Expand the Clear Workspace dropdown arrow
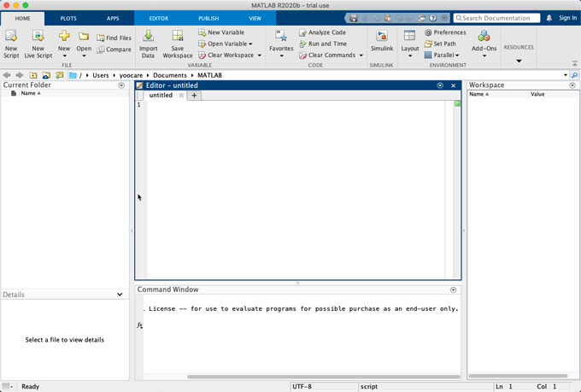The height and width of the screenshot is (392, 581). point(260,56)
